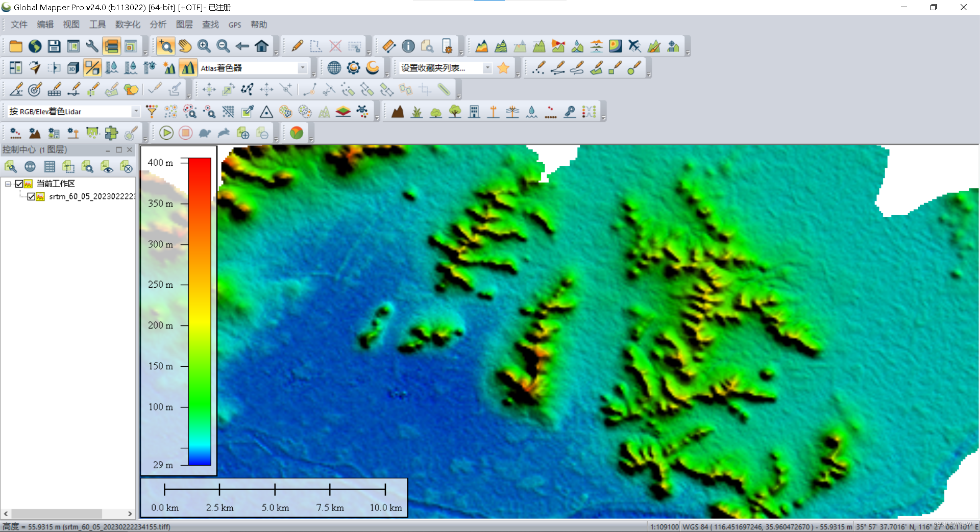Open the 编辑 menu
The image size is (980, 532).
tap(45, 24)
